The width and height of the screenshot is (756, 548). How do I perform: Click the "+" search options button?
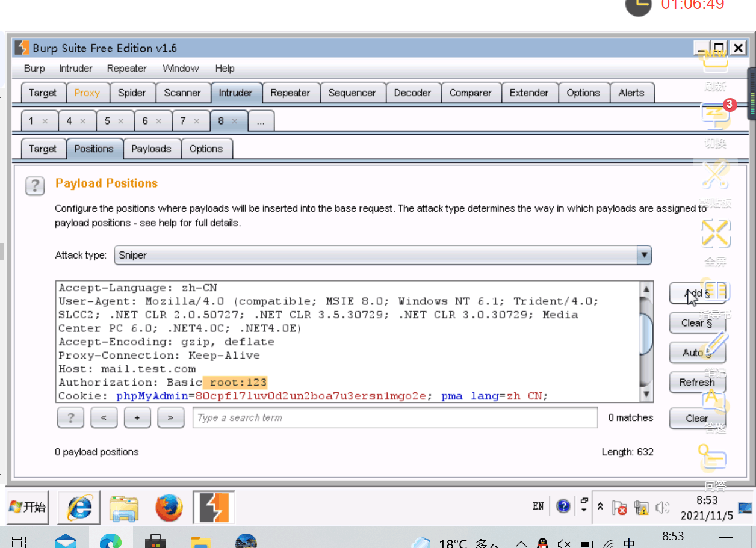point(137,417)
